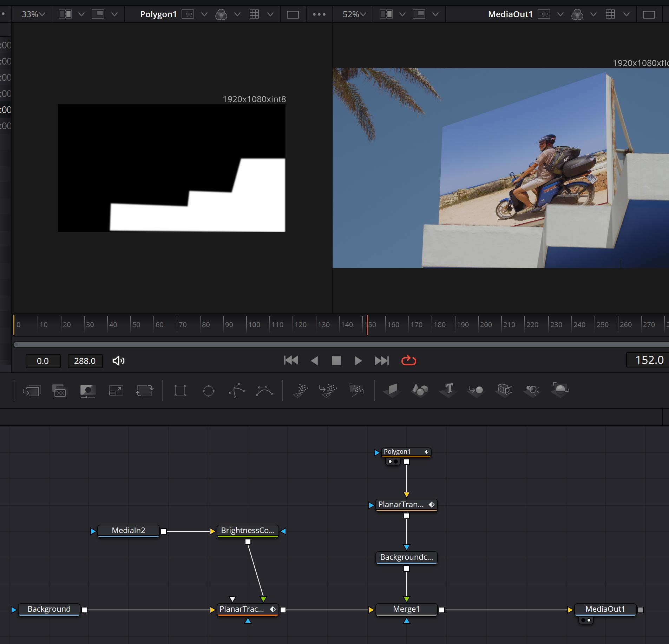Toggle region of interest in MediaOut1 viewer
This screenshot has width=669, height=644.
pyautogui.click(x=544, y=14)
